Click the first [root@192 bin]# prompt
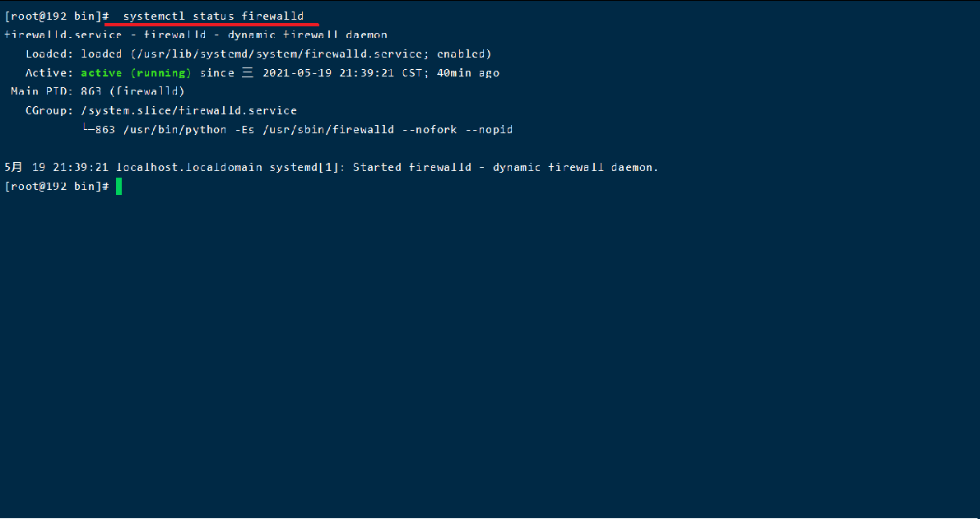The width and height of the screenshot is (980, 519). [57, 16]
